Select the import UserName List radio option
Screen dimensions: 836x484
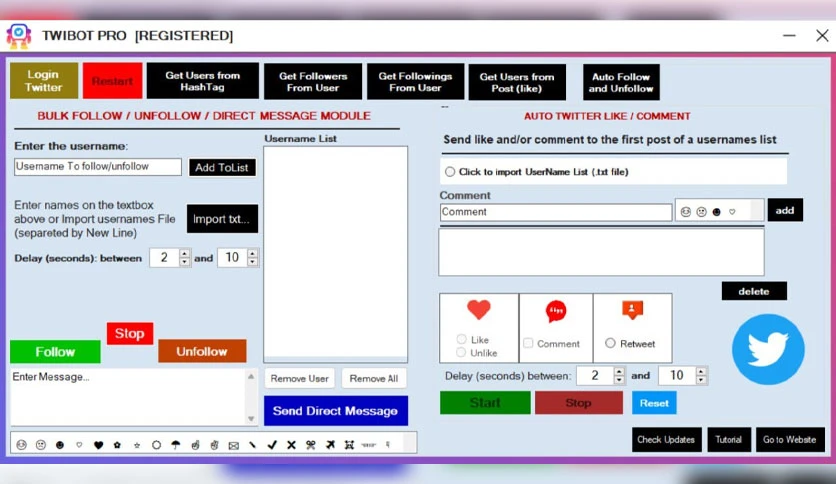450,172
